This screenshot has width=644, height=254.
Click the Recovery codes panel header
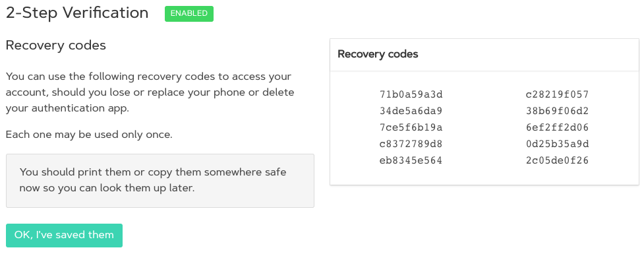(x=484, y=55)
